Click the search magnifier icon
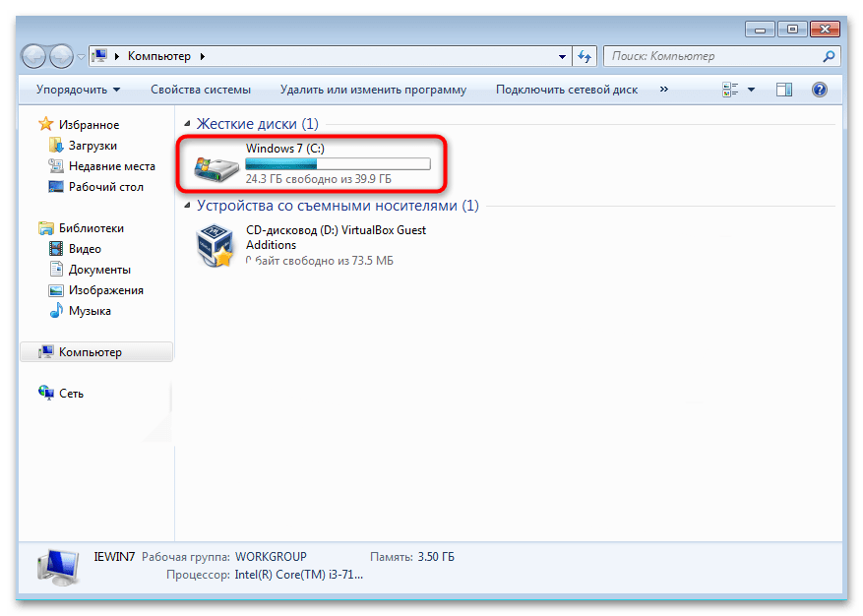Viewport: 863px width, 616px height. (x=829, y=56)
